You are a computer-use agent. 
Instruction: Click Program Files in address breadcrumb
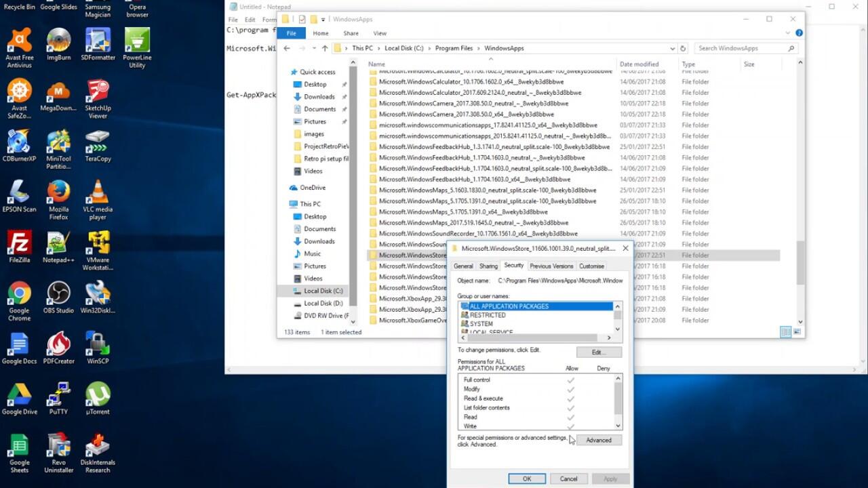point(454,48)
